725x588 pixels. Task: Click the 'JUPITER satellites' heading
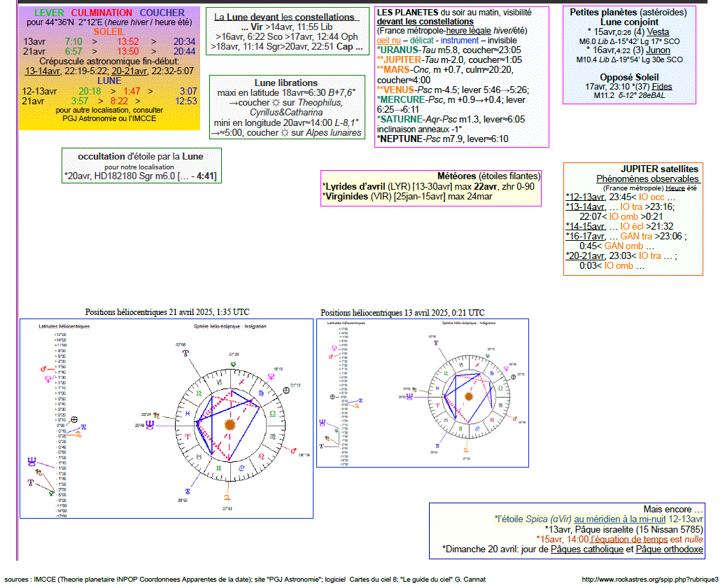[x=659, y=169]
